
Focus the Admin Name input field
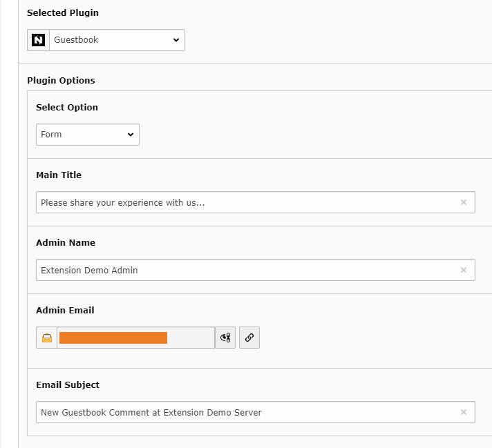tap(245, 270)
